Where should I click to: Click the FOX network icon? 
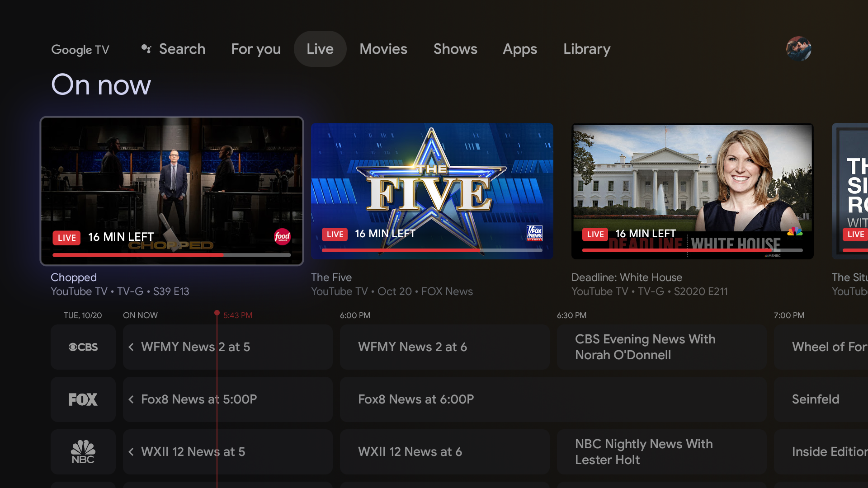pos(84,399)
